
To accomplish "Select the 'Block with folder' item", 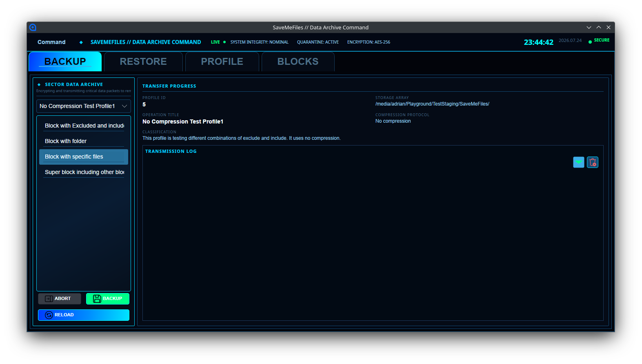I will (x=84, y=141).
